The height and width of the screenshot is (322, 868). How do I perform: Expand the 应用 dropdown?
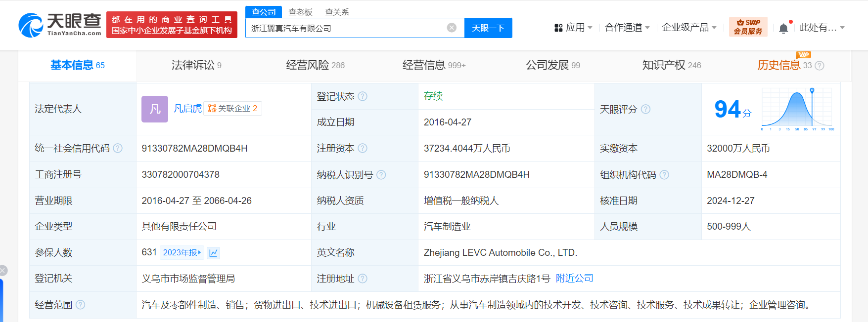pos(590,28)
